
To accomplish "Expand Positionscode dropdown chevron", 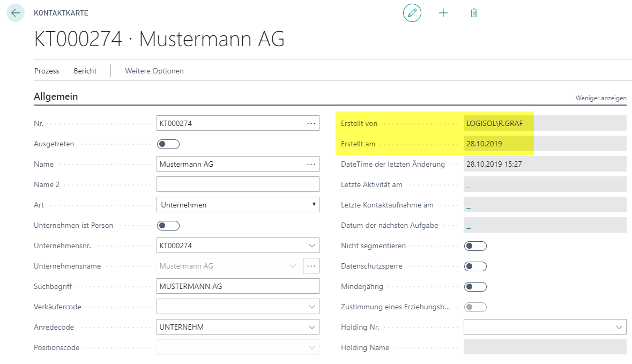I will (311, 347).
